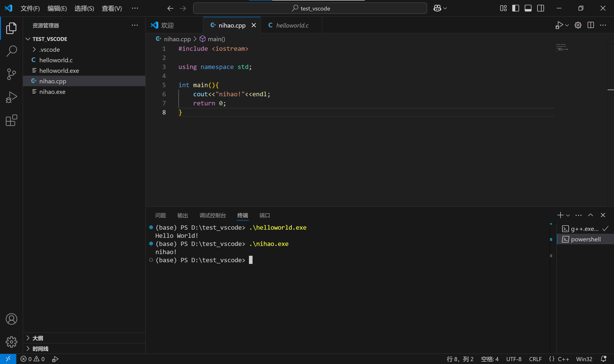Click UTF-8 encoding in the status bar
This screenshot has width=614, height=364.
(514, 358)
